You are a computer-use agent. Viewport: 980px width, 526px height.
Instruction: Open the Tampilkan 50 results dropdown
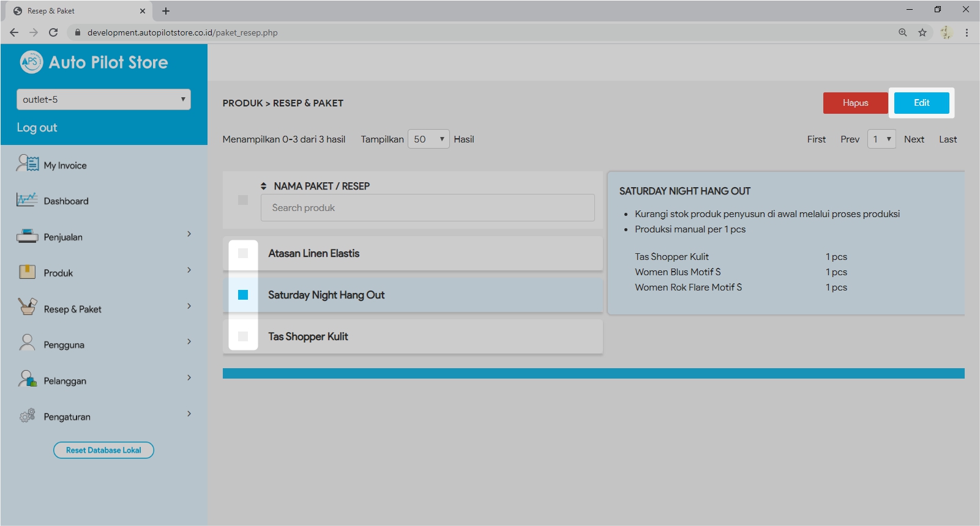pyautogui.click(x=428, y=139)
